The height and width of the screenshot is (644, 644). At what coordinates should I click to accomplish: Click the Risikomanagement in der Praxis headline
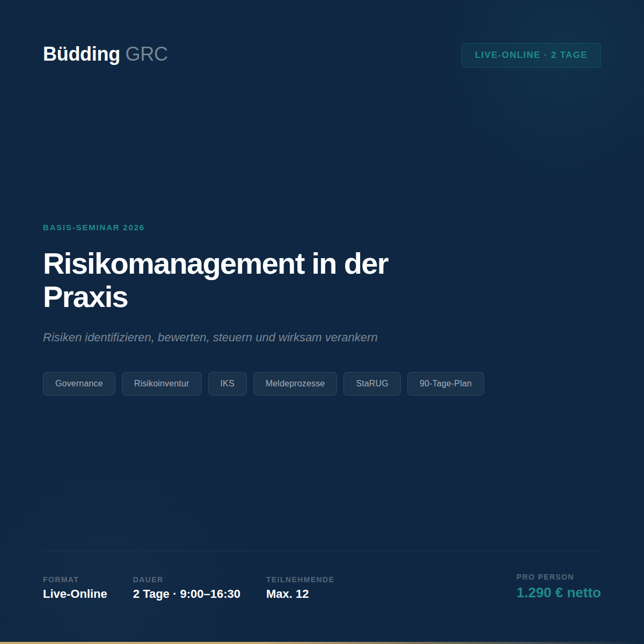[x=215, y=280]
